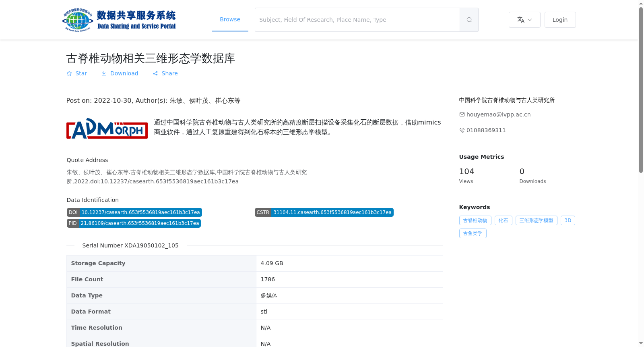Select the 古鱼类学 keyword tag
The height and width of the screenshot is (347, 644).
coord(473,233)
